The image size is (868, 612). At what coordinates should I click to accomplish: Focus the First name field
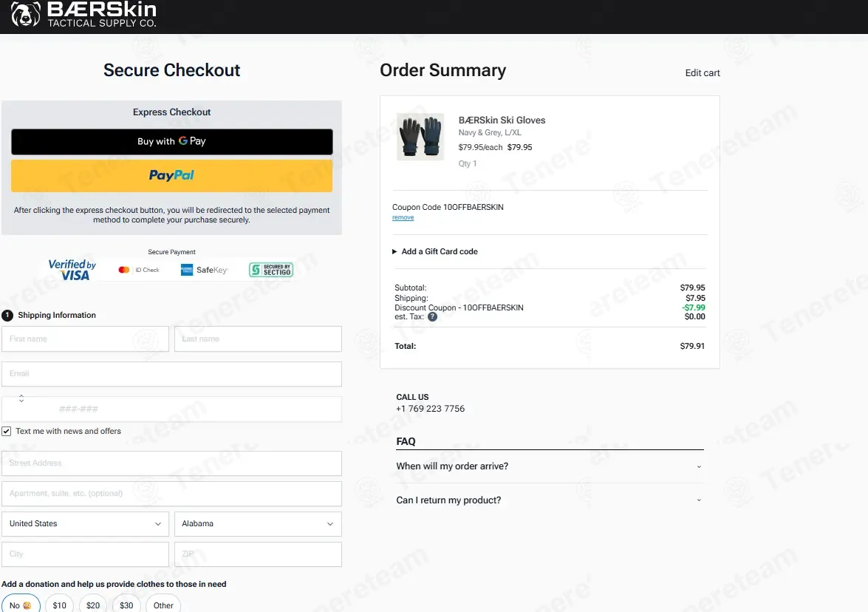(85, 339)
